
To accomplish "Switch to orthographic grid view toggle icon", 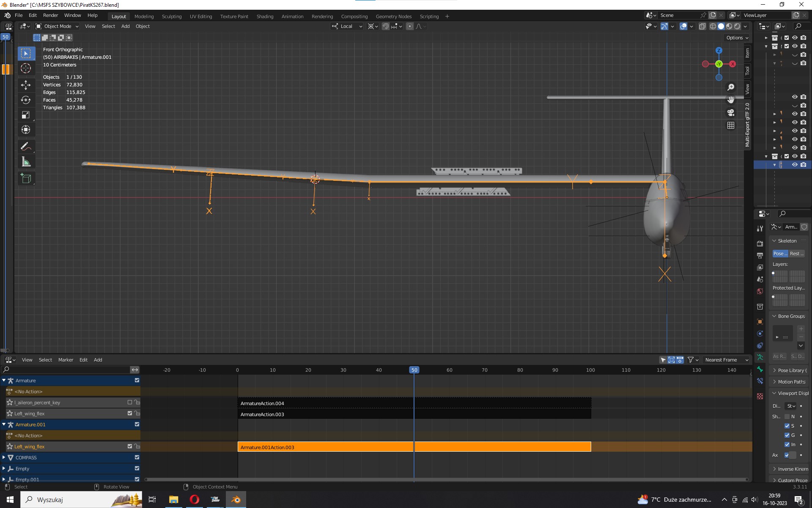I will point(730,125).
